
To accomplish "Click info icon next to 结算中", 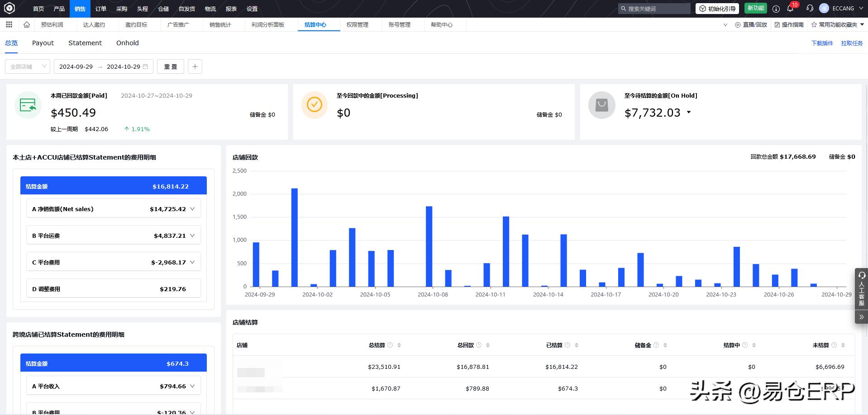I will (x=745, y=345).
